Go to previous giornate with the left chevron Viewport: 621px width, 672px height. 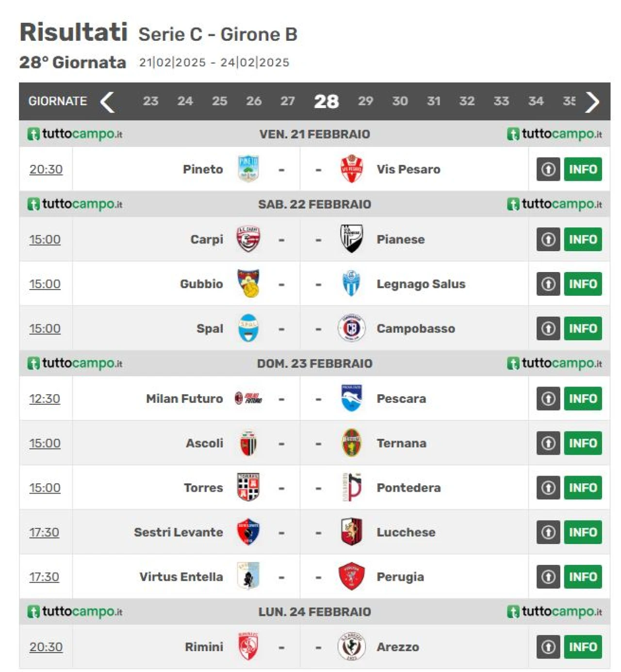(108, 102)
